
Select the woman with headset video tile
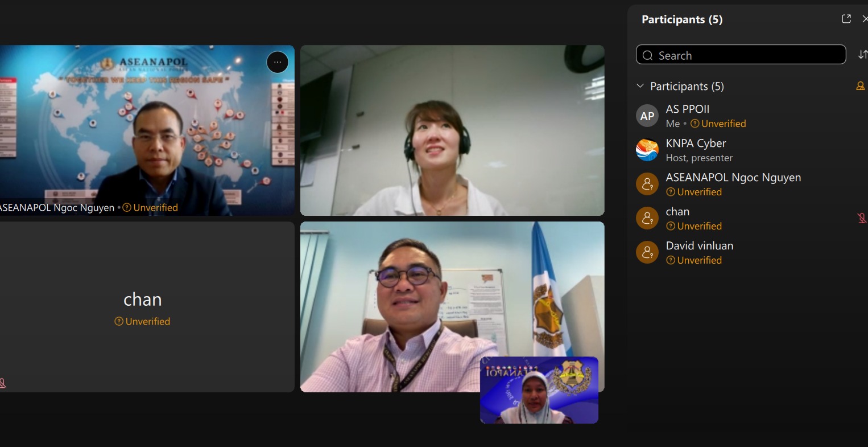click(x=452, y=130)
